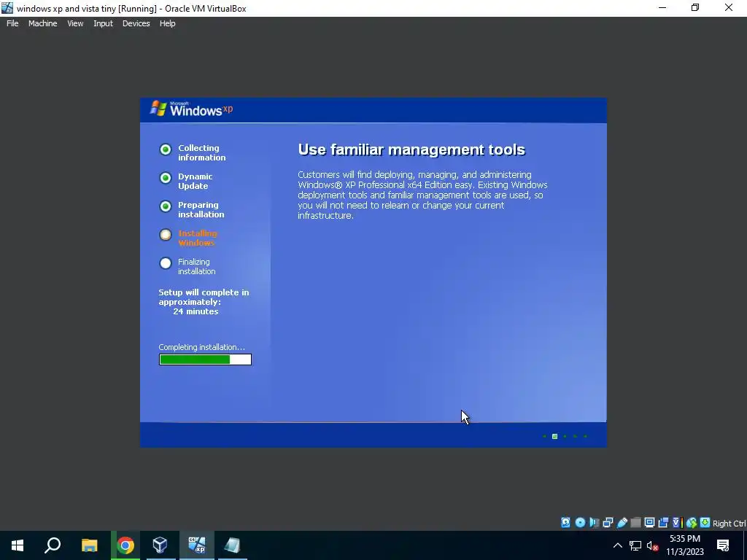Viewport: 747px width, 560px height.
Task: Click the network status tray icon
Action: [635, 545]
